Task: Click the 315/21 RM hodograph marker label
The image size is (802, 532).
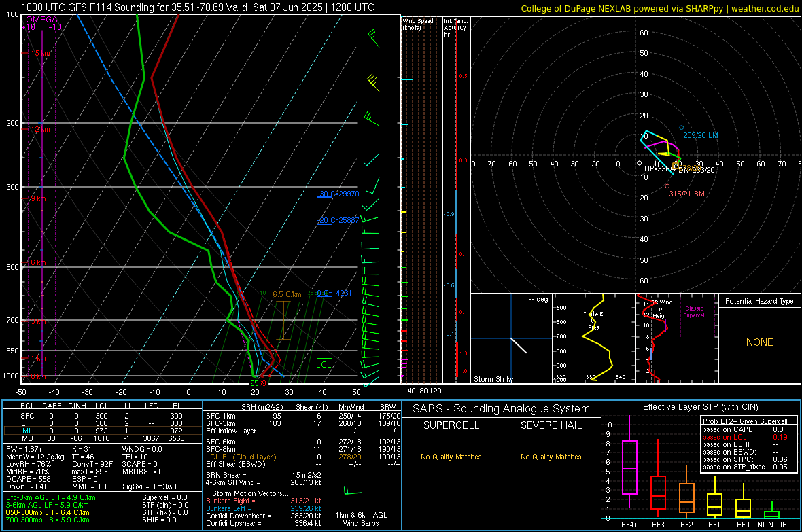Action: pyautogui.click(x=687, y=194)
